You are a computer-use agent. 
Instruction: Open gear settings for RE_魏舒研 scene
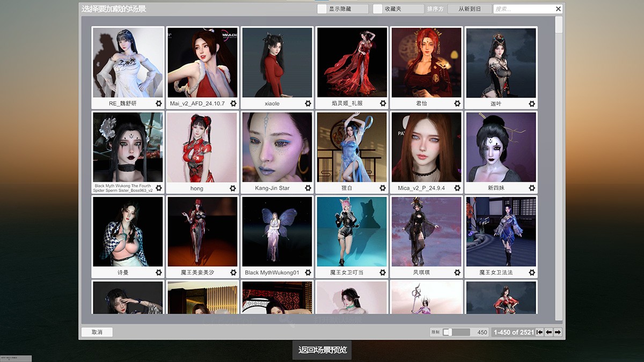coord(159,104)
